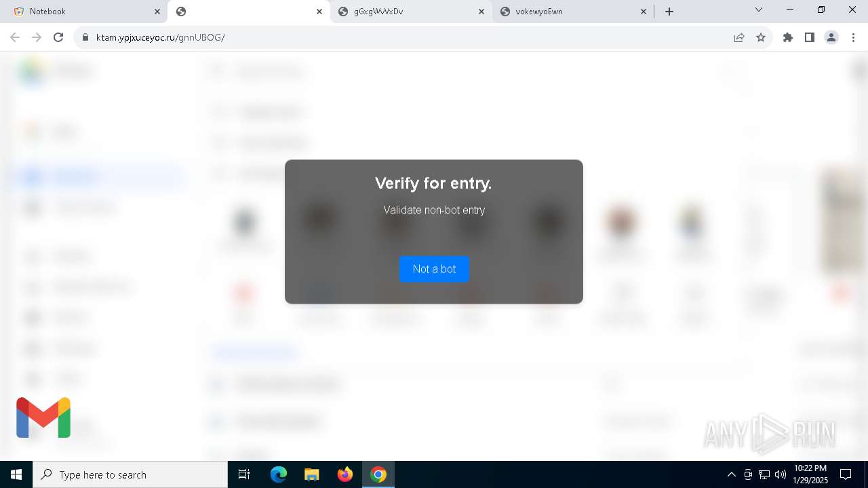Close the Notebook tab
This screenshot has height=488, width=868.
click(x=157, y=12)
